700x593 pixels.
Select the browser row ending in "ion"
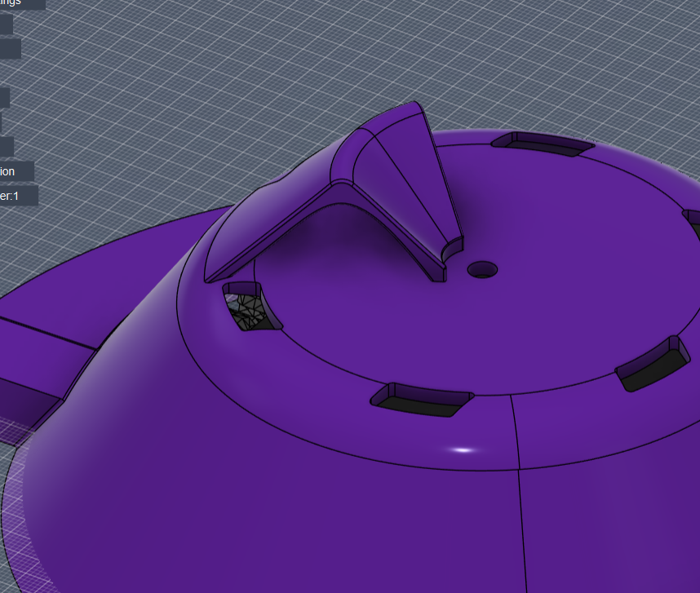(x=16, y=171)
